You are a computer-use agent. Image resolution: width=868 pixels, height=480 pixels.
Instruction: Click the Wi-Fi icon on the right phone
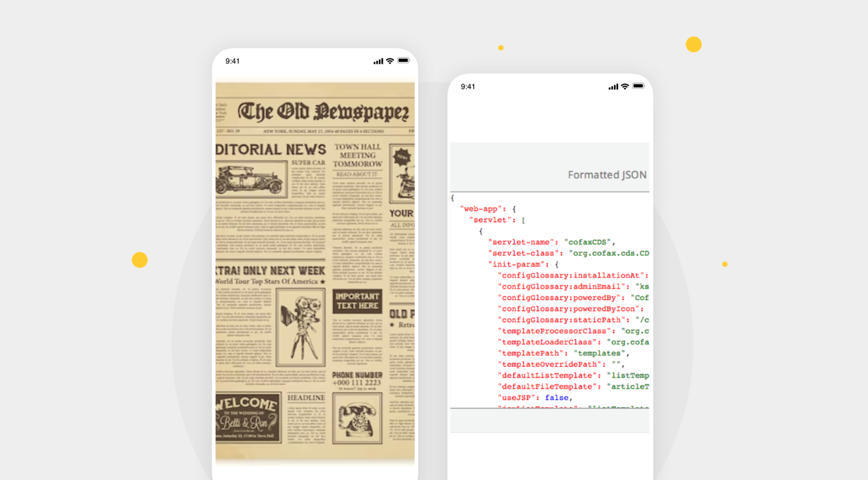pos(625,86)
